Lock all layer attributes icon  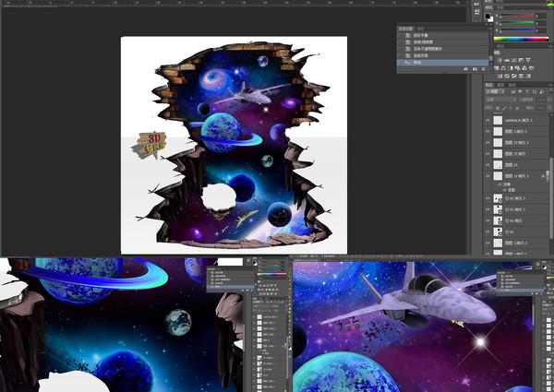pos(517,108)
